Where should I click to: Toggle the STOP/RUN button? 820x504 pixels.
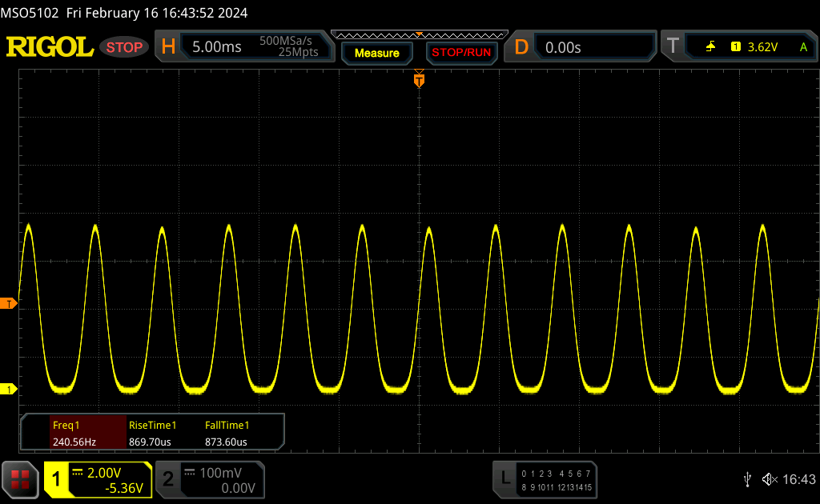(461, 53)
